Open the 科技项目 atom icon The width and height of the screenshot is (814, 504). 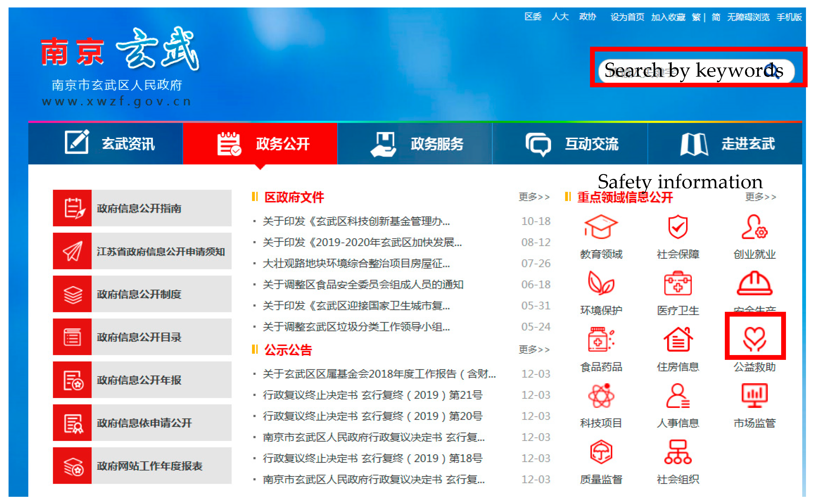(601, 396)
